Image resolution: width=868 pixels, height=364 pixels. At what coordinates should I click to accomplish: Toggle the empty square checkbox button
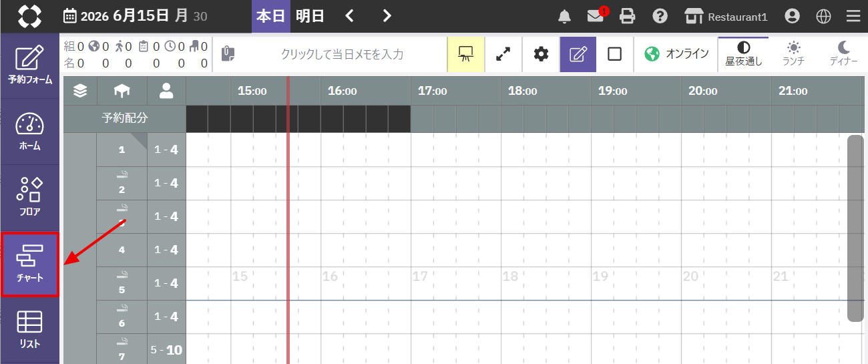tap(614, 54)
